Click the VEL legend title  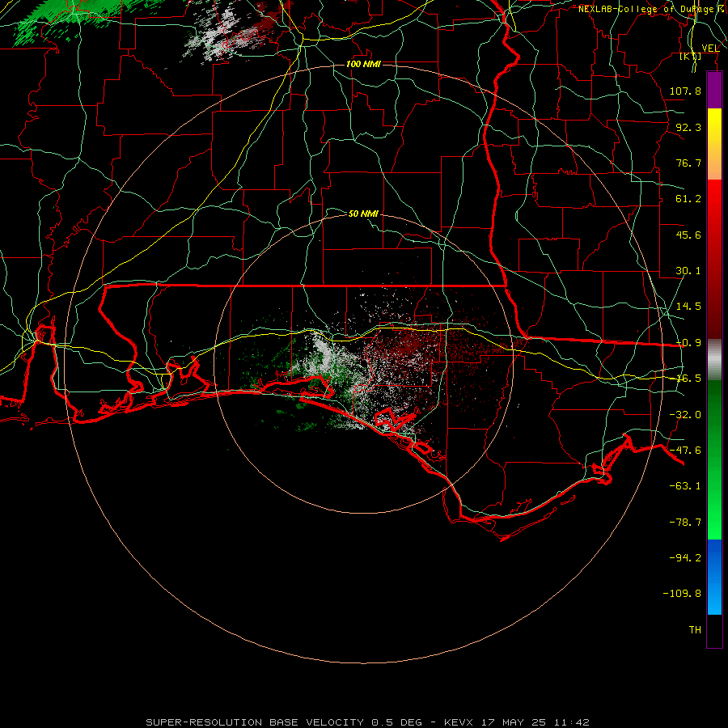point(710,49)
